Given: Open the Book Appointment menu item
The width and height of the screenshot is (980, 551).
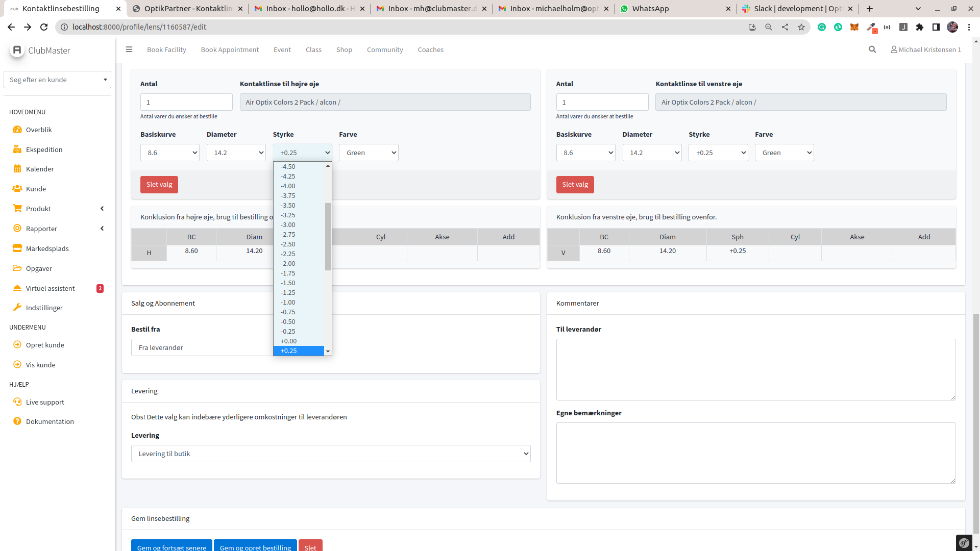Looking at the screenshot, I should (230, 49).
